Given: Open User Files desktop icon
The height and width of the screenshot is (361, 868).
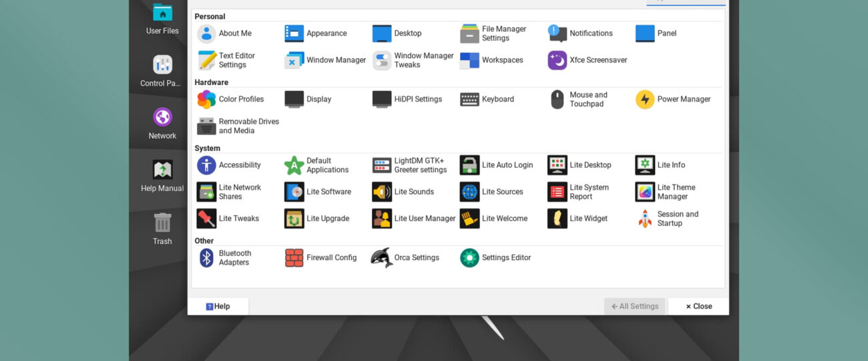Looking at the screenshot, I should 162,19.
